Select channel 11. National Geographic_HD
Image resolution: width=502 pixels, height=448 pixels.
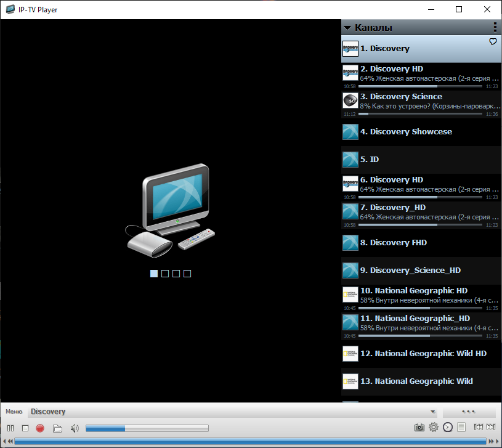[x=421, y=326]
